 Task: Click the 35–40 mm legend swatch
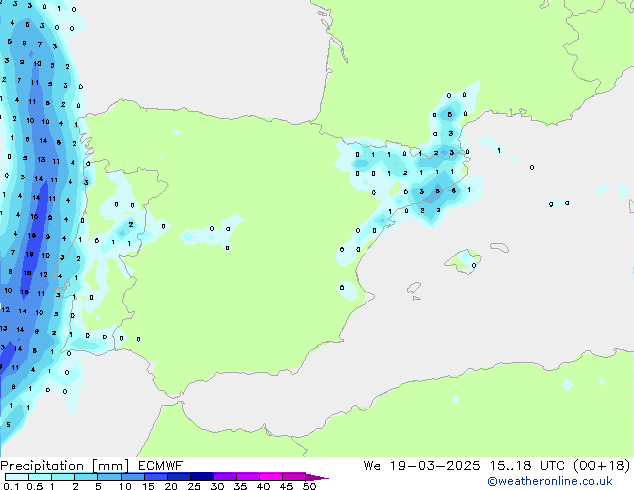(x=247, y=477)
